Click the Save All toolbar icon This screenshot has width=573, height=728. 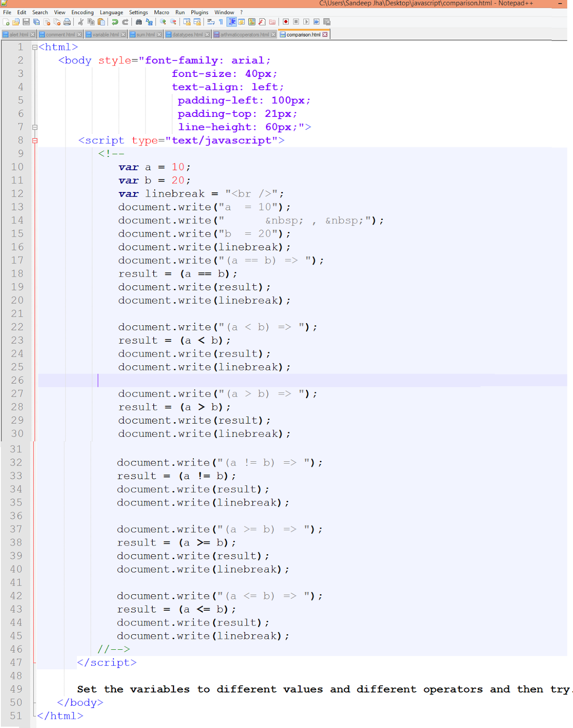pos(36,22)
